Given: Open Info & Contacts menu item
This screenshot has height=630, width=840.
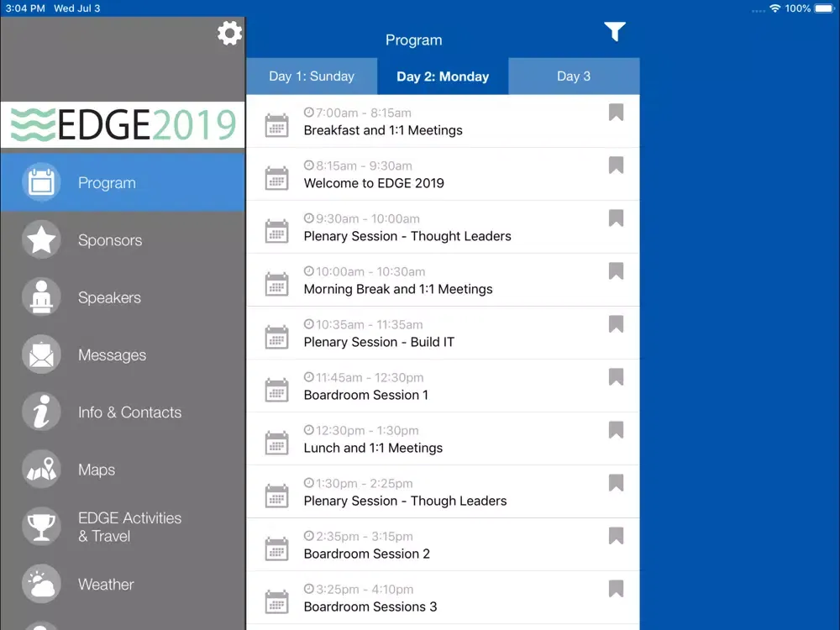Looking at the screenshot, I should (123, 412).
